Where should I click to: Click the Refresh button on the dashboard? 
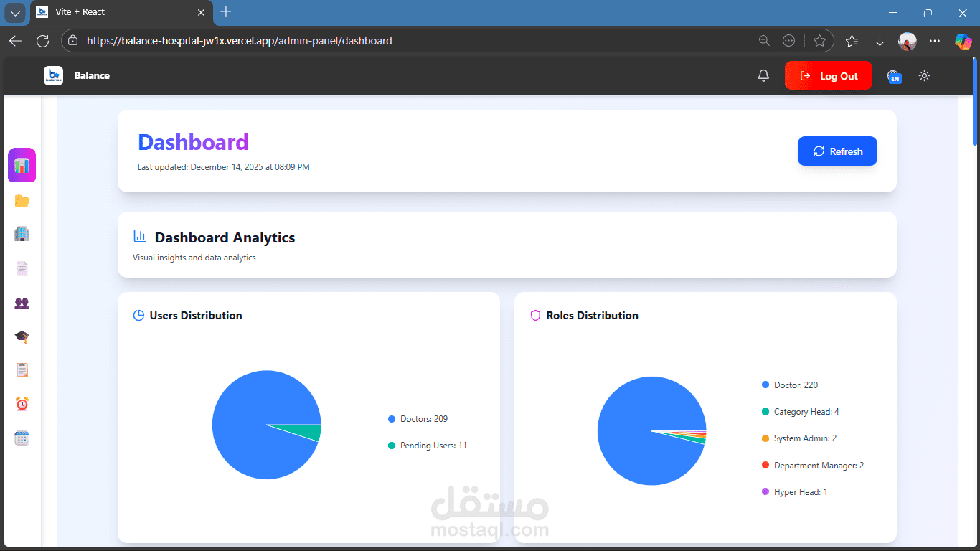pos(837,151)
